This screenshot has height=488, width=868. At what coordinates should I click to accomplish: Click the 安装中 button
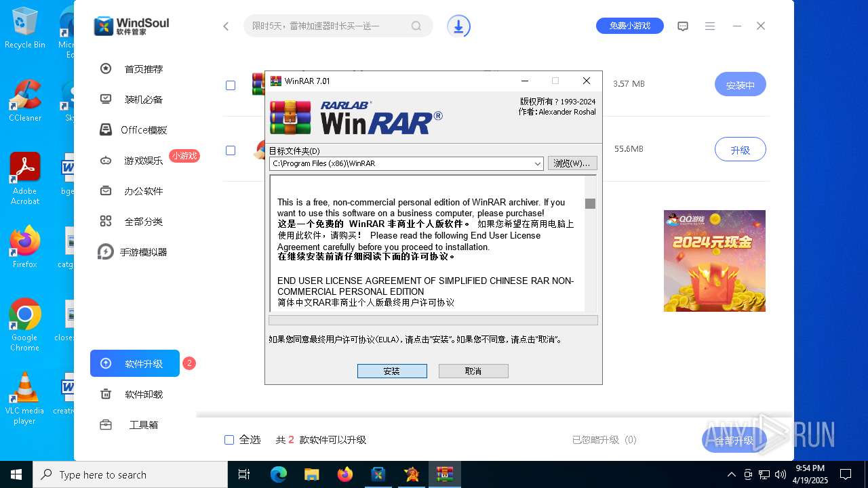pyautogui.click(x=741, y=85)
